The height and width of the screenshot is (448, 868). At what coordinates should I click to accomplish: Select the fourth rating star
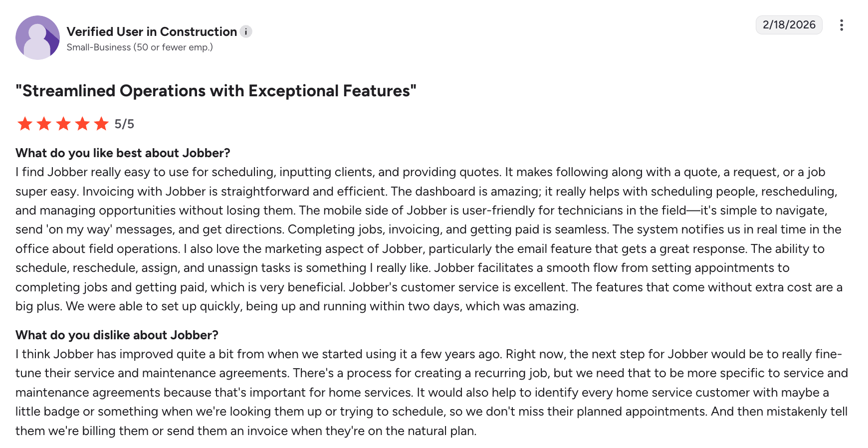(x=81, y=124)
